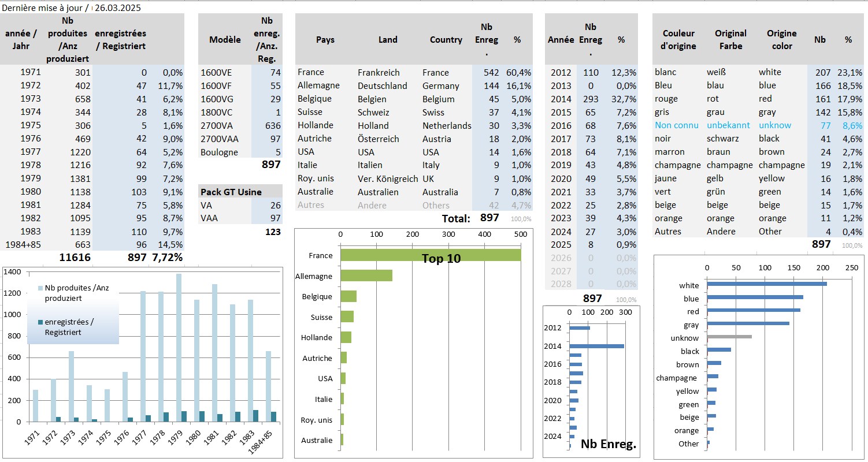Click the Australien cell
Image resolution: width=868 pixels, height=462 pixels.
(379, 192)
